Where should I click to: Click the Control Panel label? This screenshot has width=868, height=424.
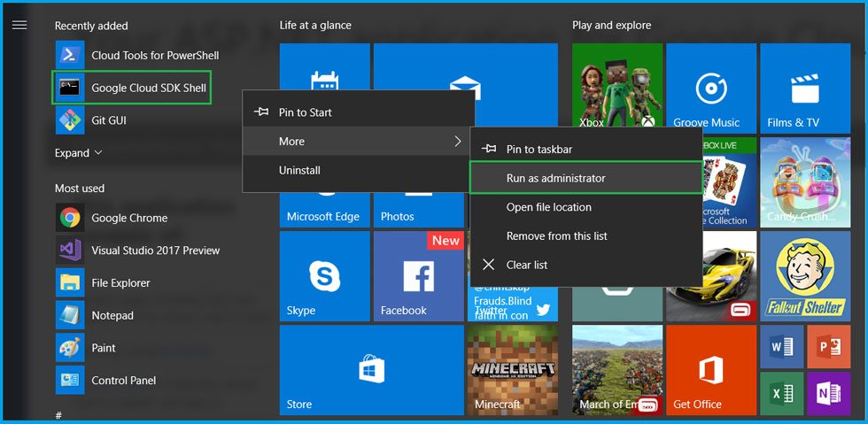click(x=123, y=381)
